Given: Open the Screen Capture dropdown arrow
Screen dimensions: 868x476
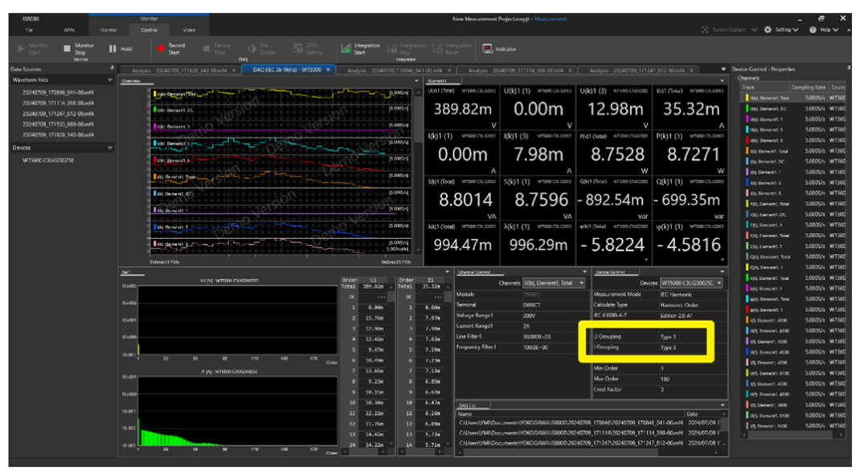Looking at the screenshot, I should coord(754,30).
